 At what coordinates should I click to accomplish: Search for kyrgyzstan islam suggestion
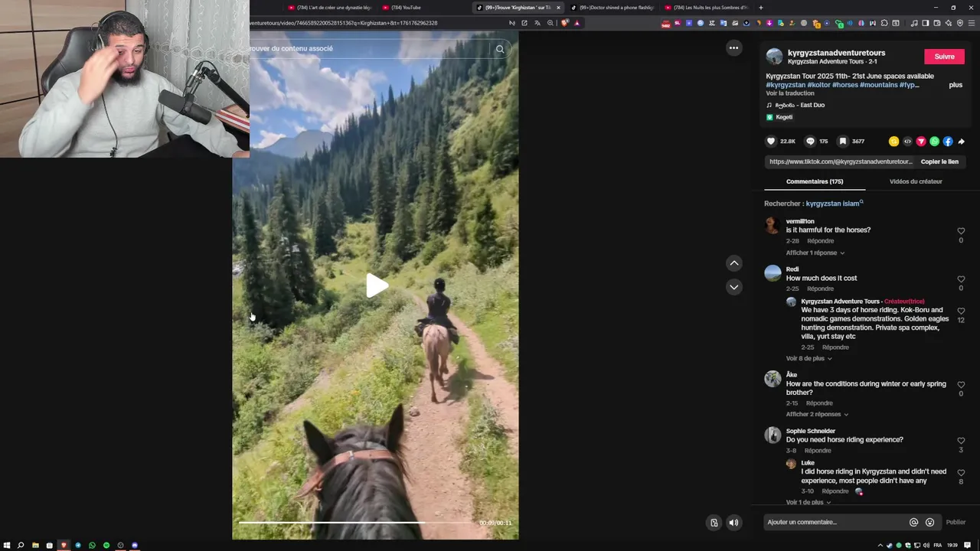(835, 204)
